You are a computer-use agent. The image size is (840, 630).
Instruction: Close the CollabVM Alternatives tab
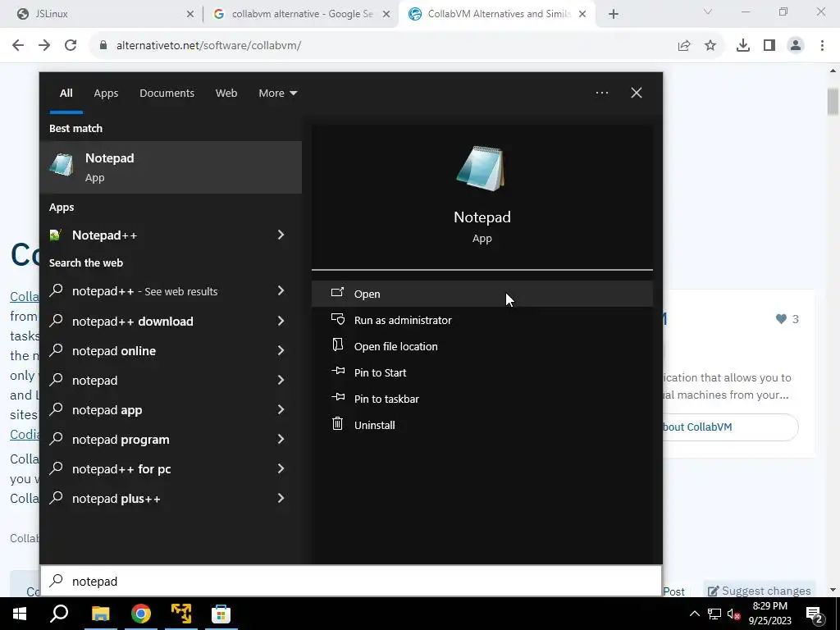(x=582, y=15)
